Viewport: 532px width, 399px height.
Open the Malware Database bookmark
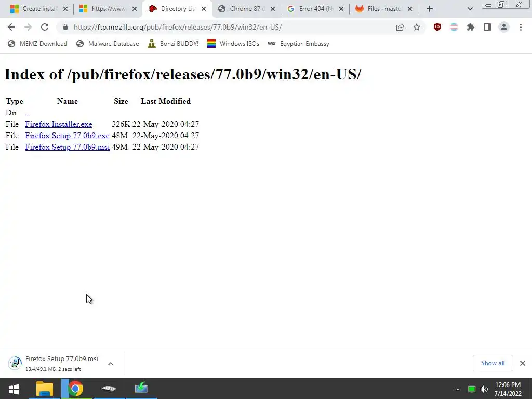pos(108,44)
